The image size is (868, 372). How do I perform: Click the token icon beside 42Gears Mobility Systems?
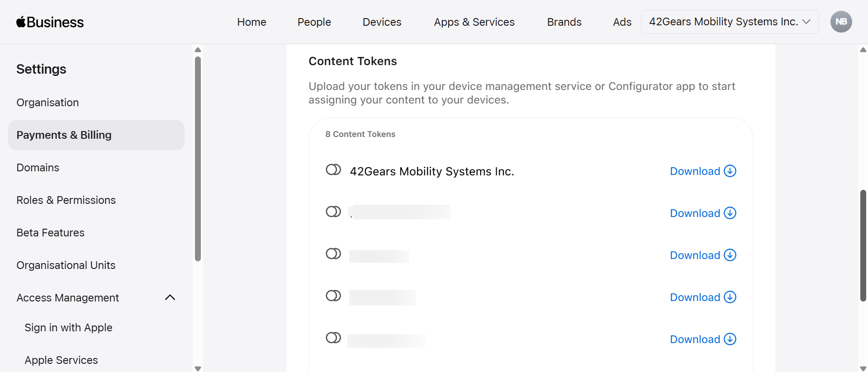point(333,170)
